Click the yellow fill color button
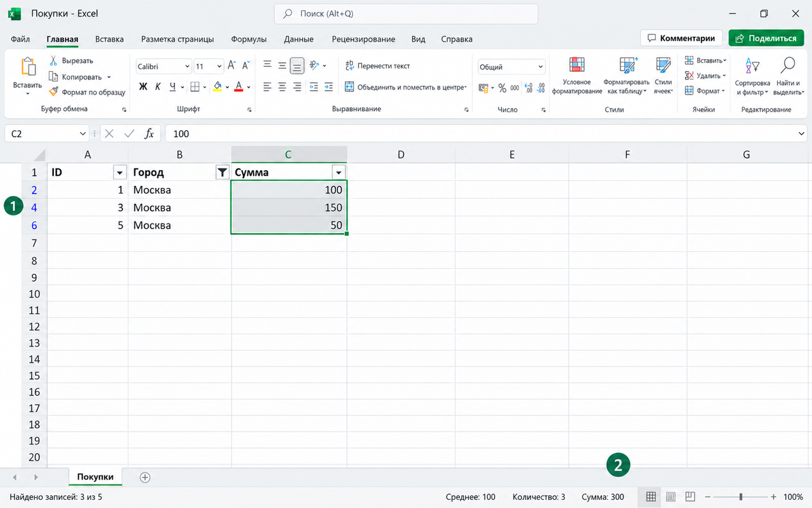This screenshot has height=508, width=812. point(218,87)
